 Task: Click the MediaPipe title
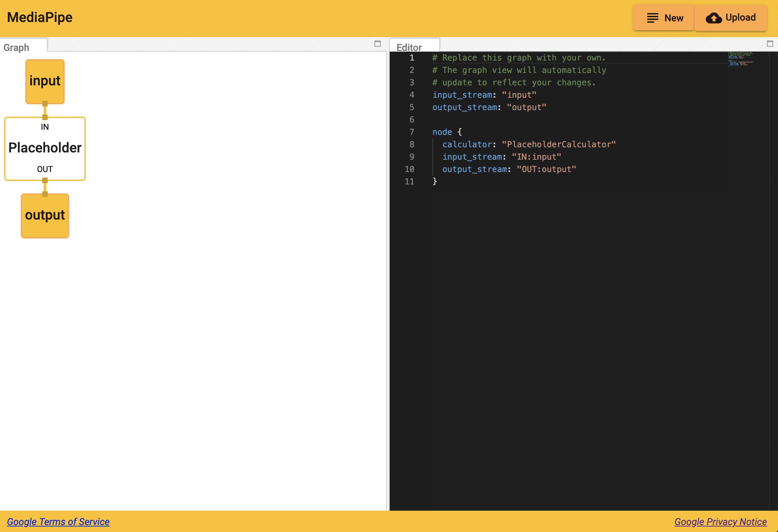pos(40,17)
